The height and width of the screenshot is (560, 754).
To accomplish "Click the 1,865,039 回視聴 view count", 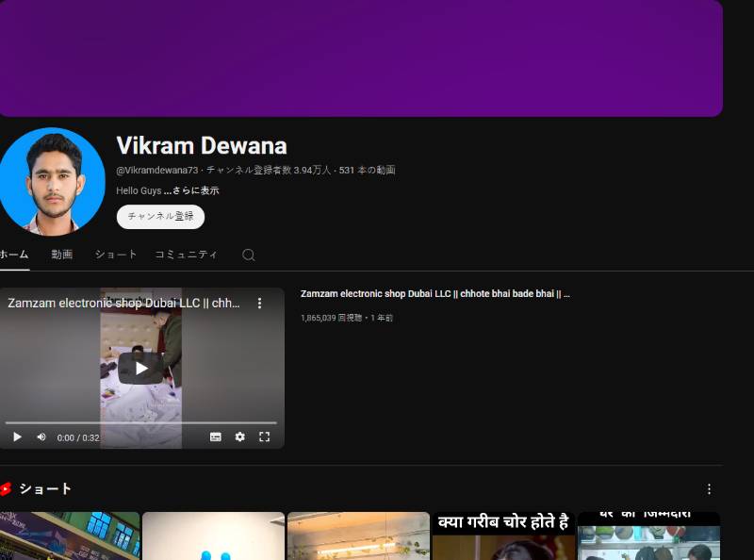I will click(331, 318).
